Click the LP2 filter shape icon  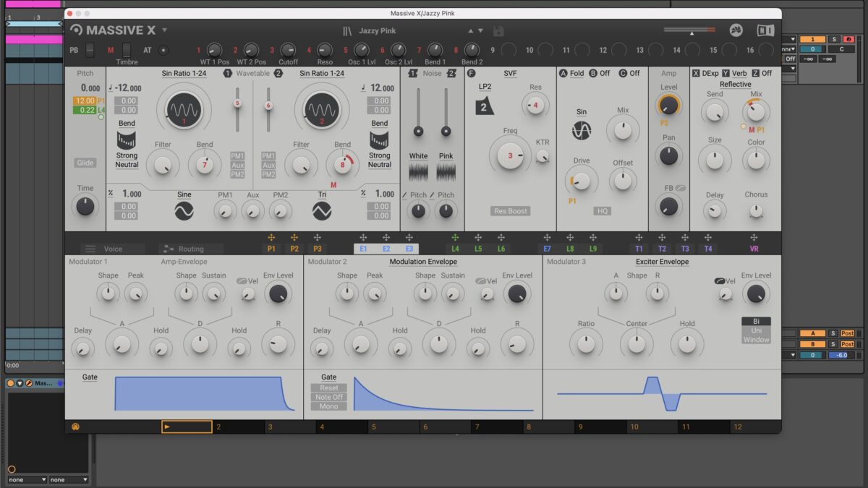[485, 106]
